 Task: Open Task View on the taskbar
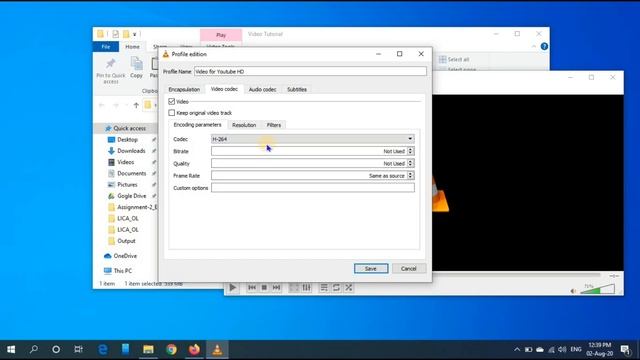click(x=78, y=350)
